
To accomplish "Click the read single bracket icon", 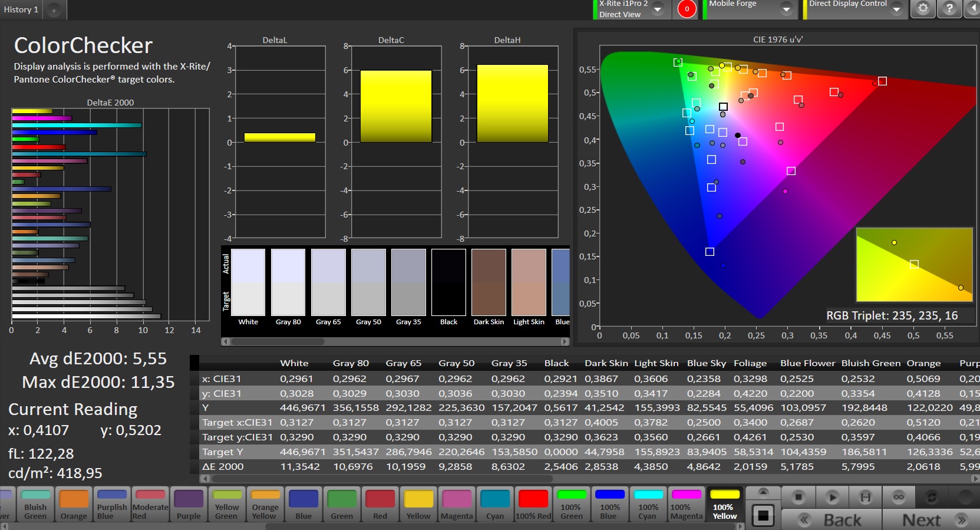I will (x=865, y=498).
